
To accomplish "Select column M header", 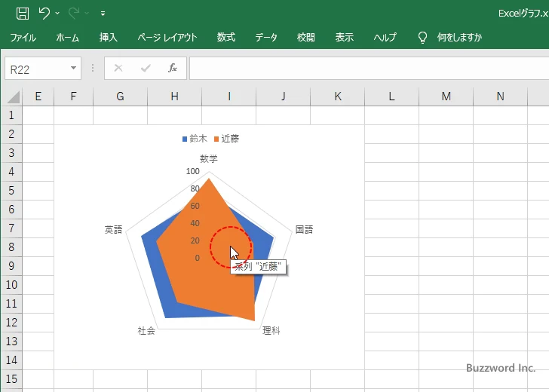I will (x=446, y=96).
